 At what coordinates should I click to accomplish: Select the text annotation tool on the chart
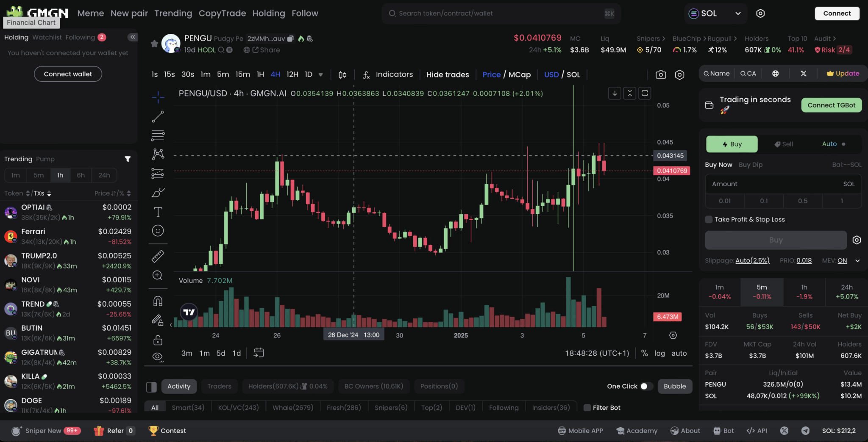158,211
